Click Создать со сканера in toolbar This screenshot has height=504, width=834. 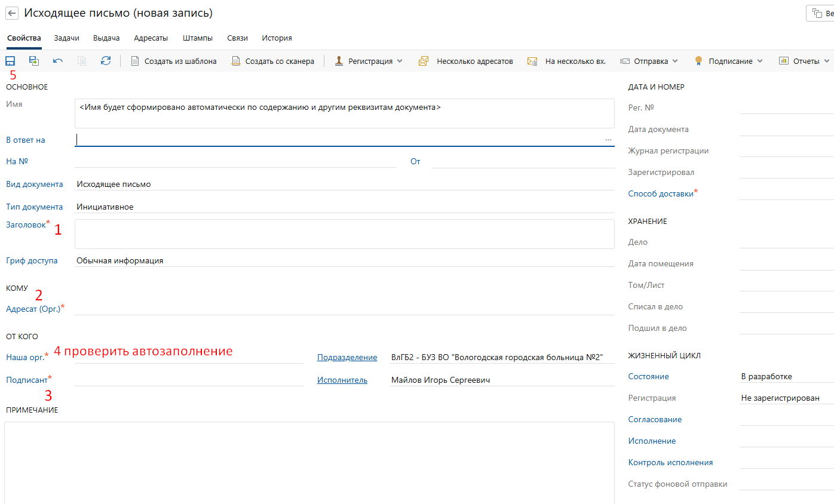tap(273, 61)
